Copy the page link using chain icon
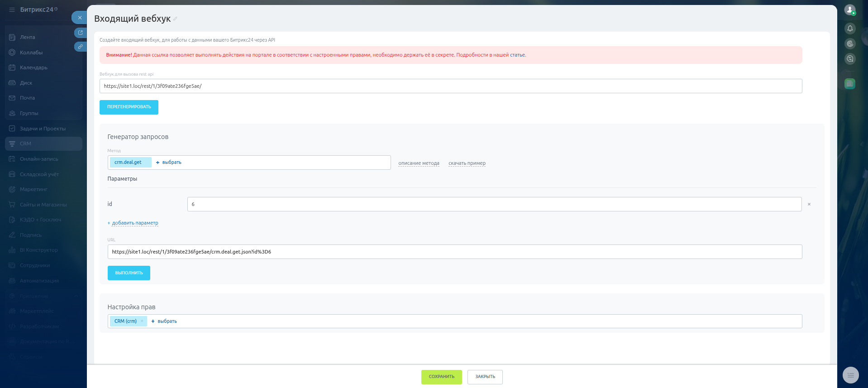The height and width of the screenshot is (388, 868). 80,47
